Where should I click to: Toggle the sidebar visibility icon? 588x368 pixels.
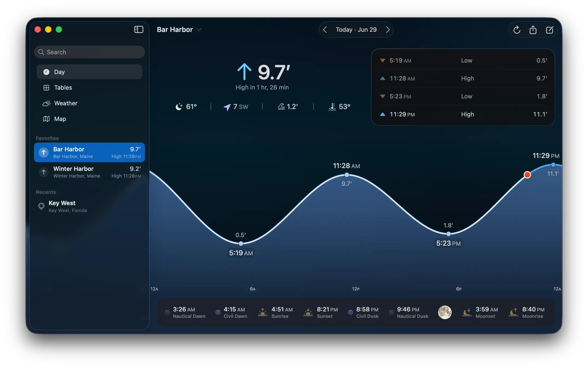(139, 29)
